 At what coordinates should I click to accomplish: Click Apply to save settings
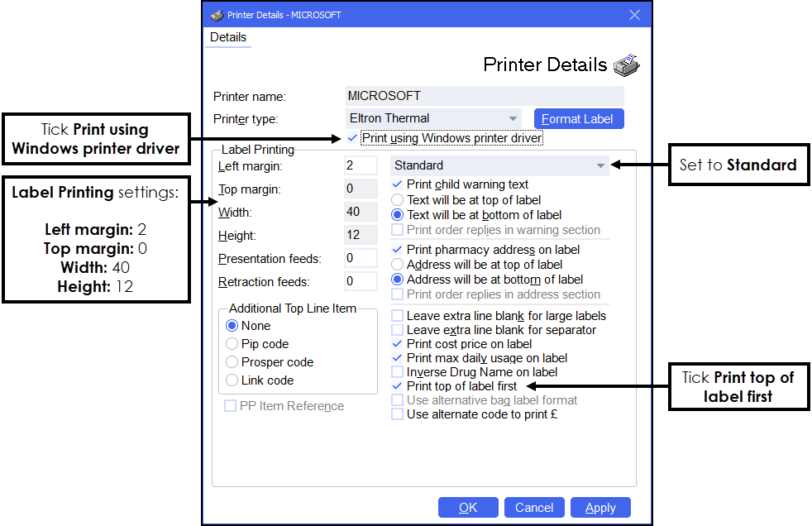(600, 508)
